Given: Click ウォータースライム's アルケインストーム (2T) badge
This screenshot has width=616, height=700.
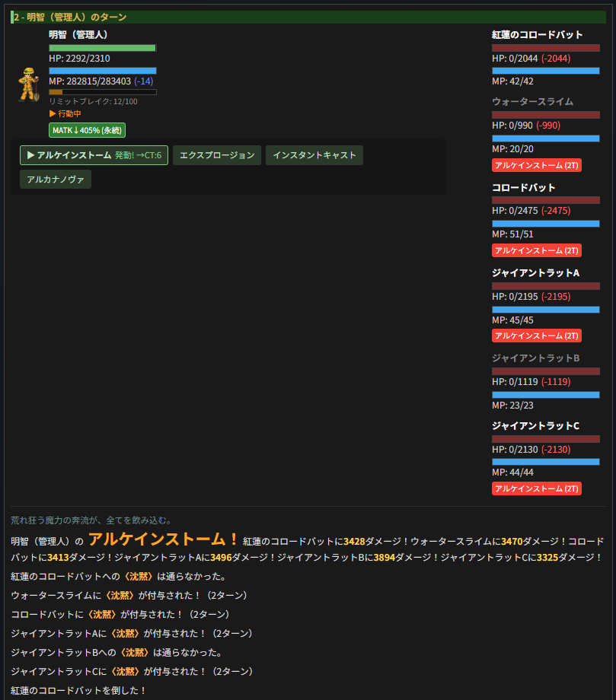Looking at the screenshot, I should pyautogui.click(x=536, y=165).
